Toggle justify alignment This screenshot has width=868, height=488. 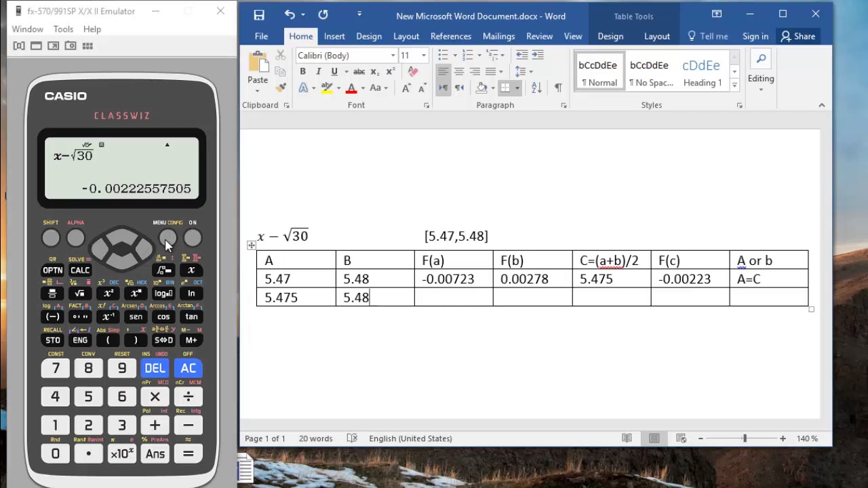(490, 71)
